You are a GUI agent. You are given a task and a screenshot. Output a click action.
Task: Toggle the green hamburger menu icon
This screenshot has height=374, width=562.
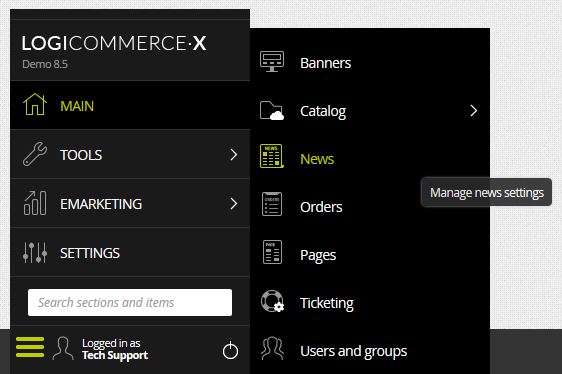tap(30, 347)
